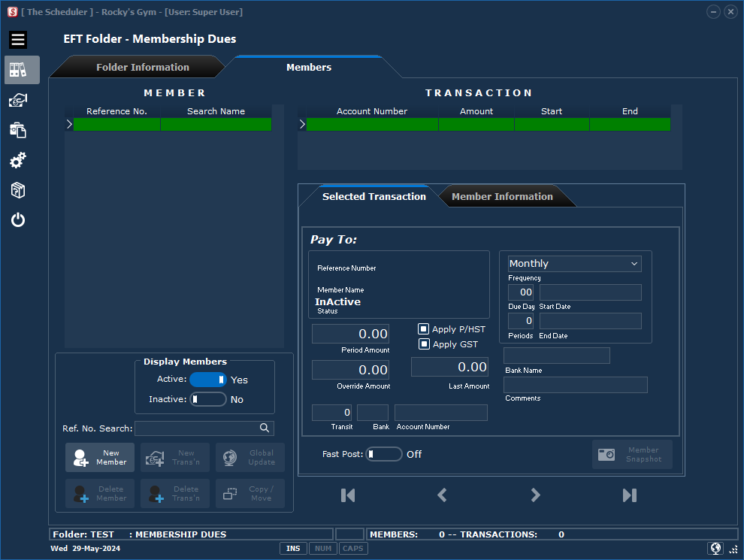Image resolution: width=744 pixels, height=560 pixels.
Task: Click the Period Amount field
Action: (x=351, y=334)
